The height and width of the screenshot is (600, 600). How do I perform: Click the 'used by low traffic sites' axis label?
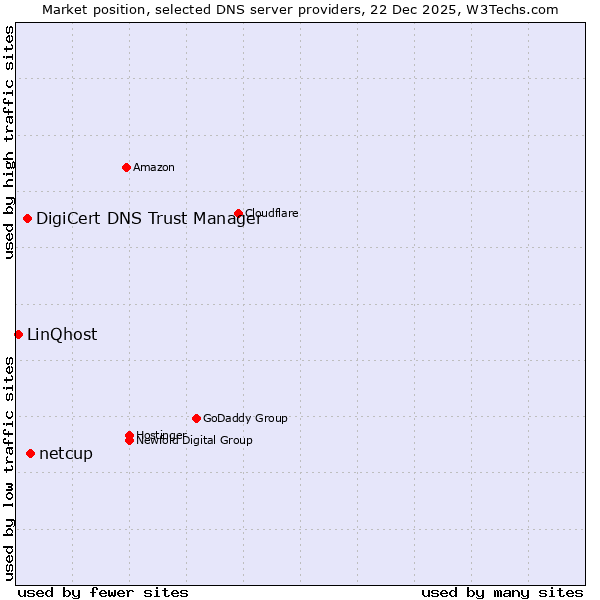pyautogui.click(x=9, y=469)
